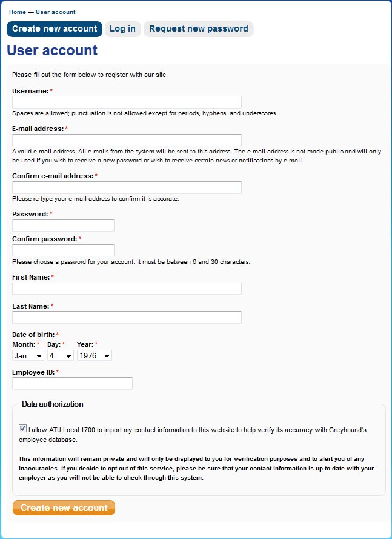Focus the E-mail address input field
This screenshot has width=392, height=539.
click(127, 140)
